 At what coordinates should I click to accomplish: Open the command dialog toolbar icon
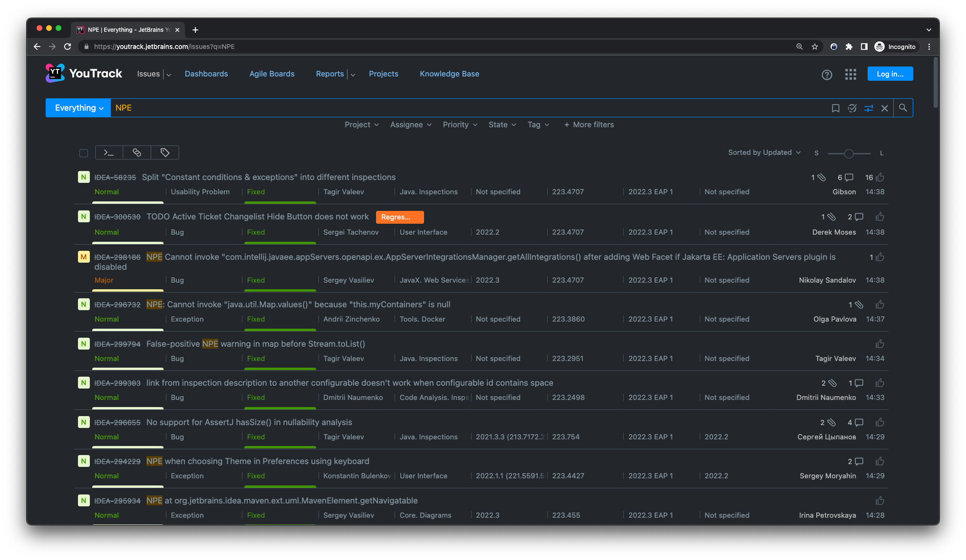[x=109, y=152]
